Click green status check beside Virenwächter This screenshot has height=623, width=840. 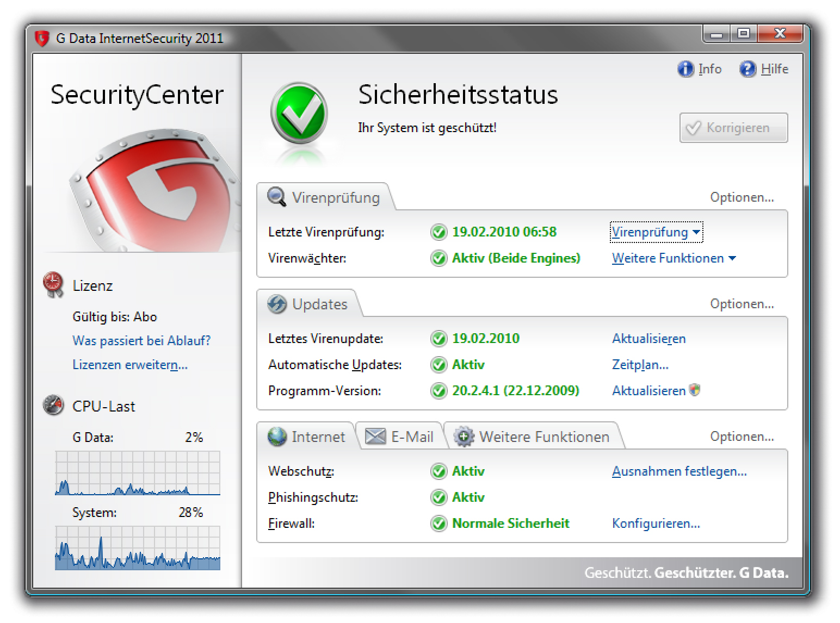click(438, 258)
